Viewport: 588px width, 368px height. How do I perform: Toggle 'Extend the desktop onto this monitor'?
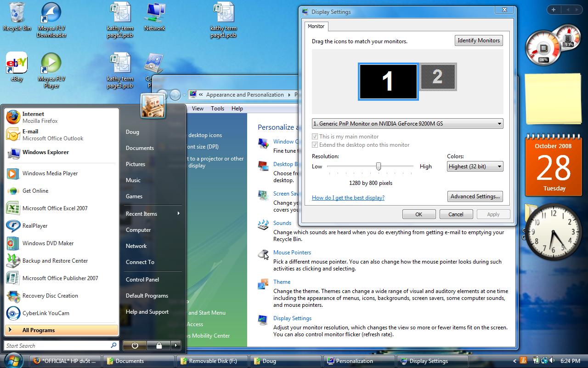coord(315,145)
